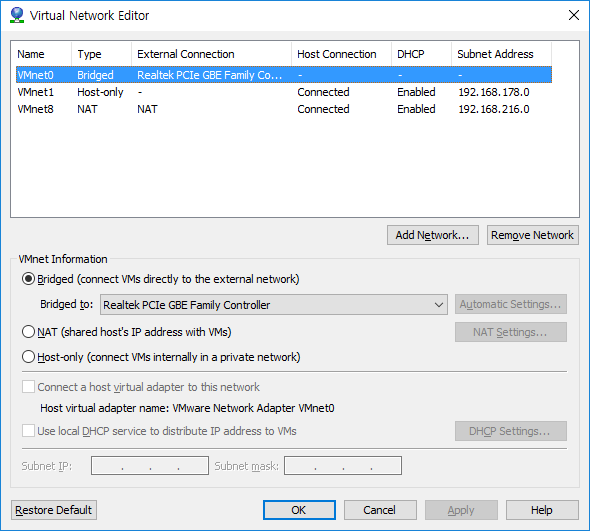This screenshot has width=590, height=531.
Task: Confirm with the OK button
Action: tap(299, 510)
